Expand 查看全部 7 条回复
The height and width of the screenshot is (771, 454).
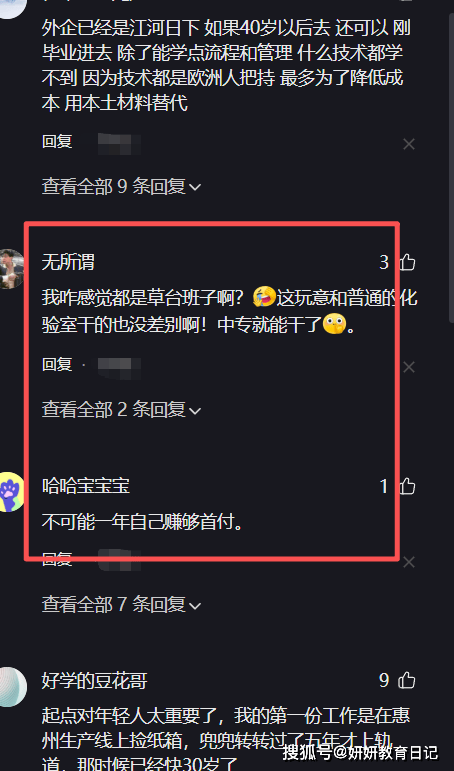coord(121,605)
